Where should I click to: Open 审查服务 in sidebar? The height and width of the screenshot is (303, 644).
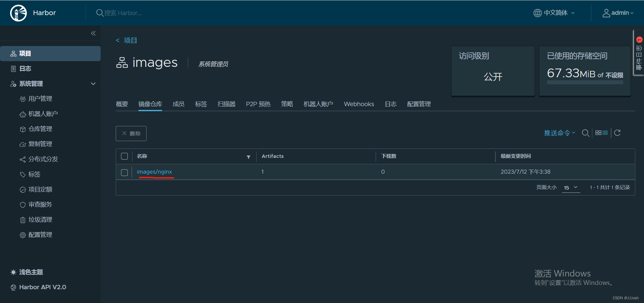click(40, 205)
